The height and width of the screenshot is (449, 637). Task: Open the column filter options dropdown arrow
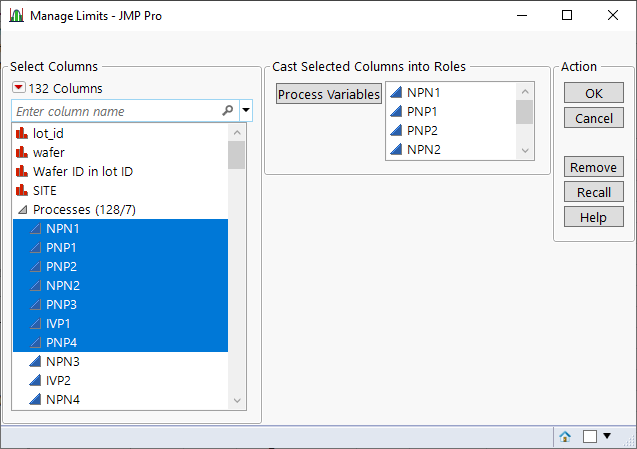pyautogui.click(x=246, y=111)
